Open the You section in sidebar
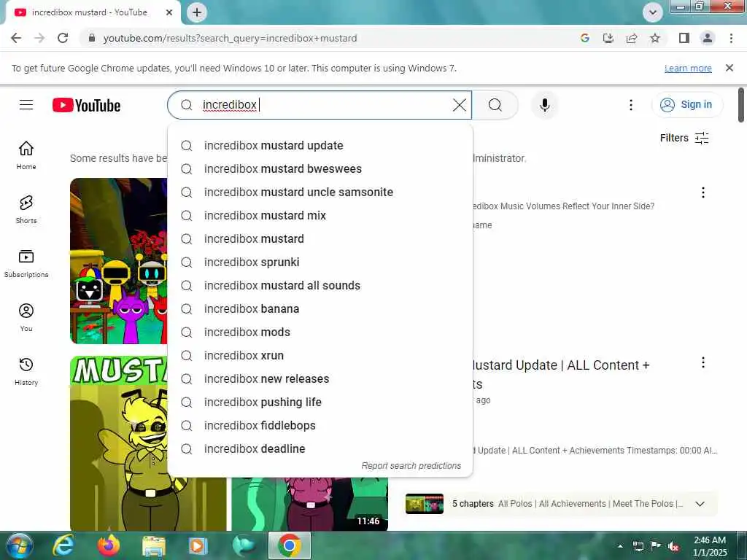 pos(26,317)
